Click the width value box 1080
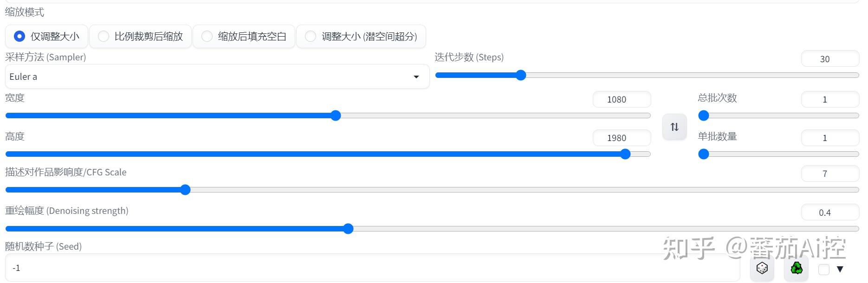The width and height of the screenshot is (868, 283). [622, 99]
